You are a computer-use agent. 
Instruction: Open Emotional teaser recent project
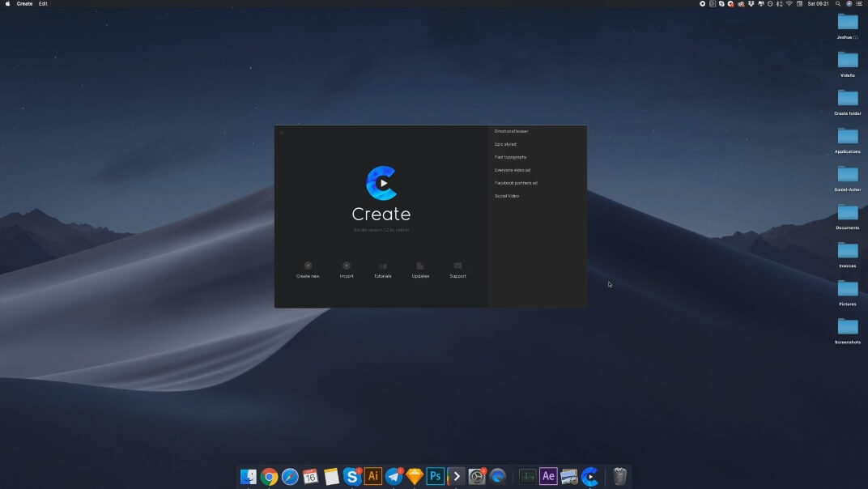(511, 131)
